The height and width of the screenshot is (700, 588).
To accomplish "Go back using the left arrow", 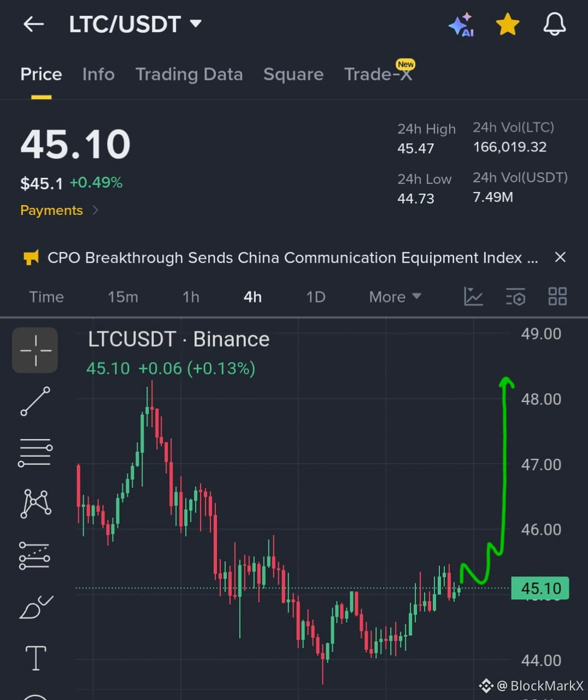I will pyautogui.click(x=33, y=24).
